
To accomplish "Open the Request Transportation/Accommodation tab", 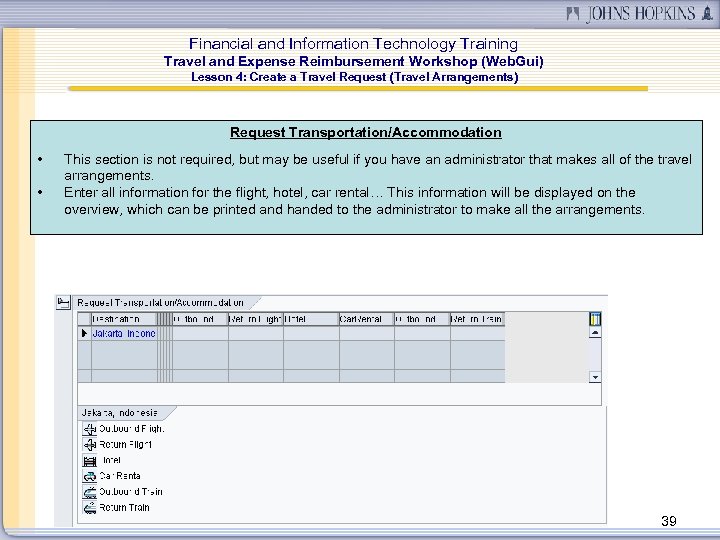I will pyautogui.click(x=161, y=303).
